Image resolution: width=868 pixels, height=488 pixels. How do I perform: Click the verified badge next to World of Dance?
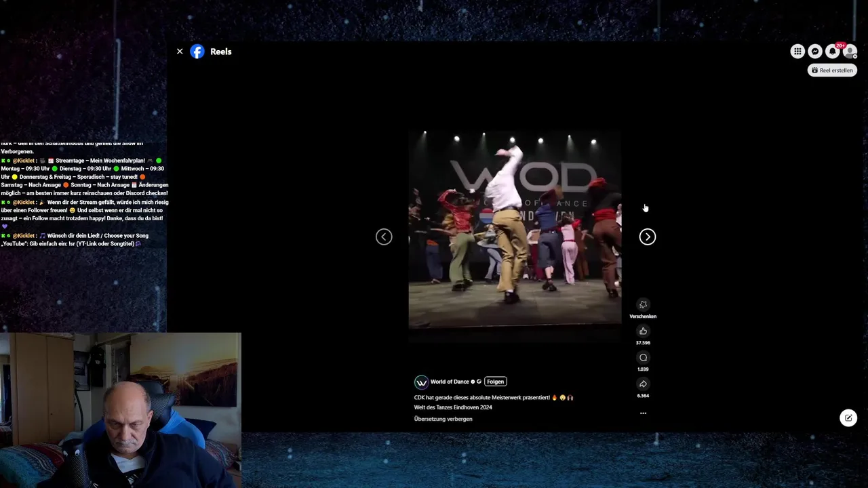tap(473, 382)
